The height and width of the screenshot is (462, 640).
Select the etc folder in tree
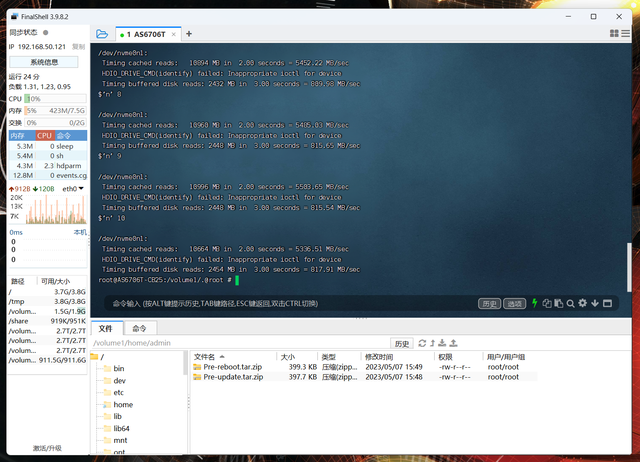tap(118, 393)
